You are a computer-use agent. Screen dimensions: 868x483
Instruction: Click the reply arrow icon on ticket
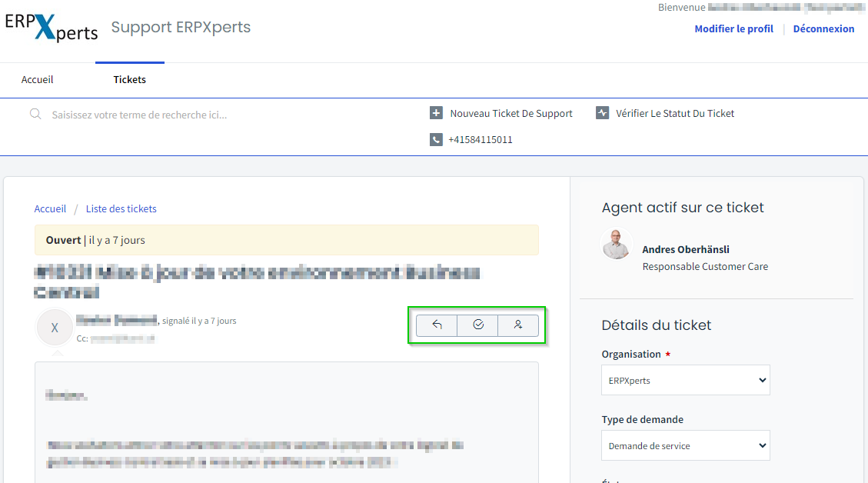437,325
